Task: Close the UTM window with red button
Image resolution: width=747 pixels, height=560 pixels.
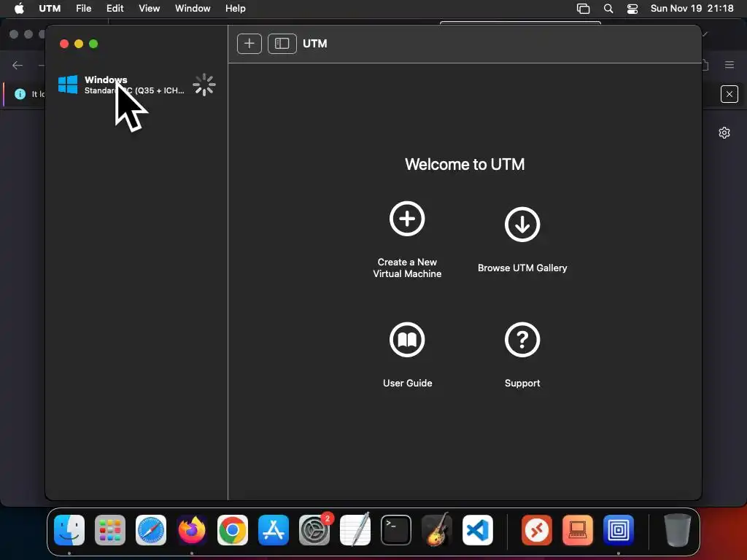Action: [64, 44]
